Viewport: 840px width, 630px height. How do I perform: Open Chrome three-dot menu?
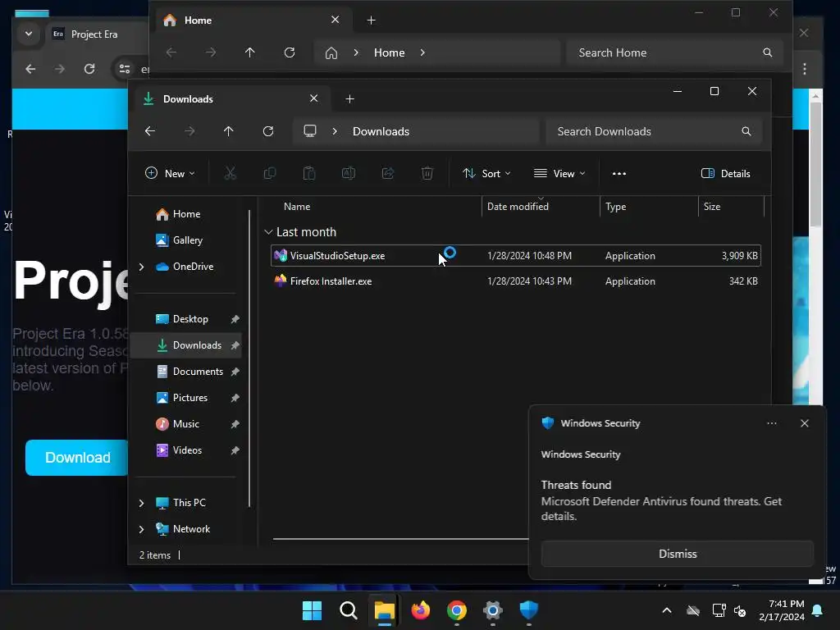tap(805, 69)
